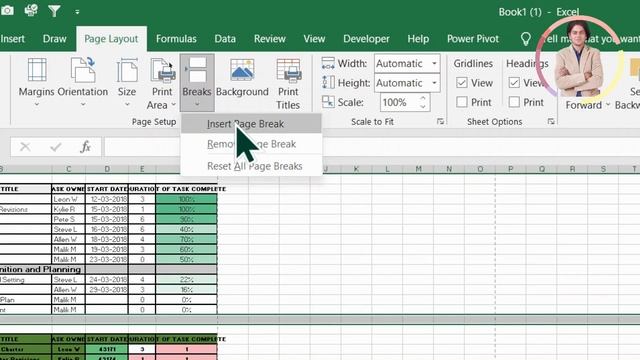Click the 24-03-2018 start date cell

click(107, 280)
